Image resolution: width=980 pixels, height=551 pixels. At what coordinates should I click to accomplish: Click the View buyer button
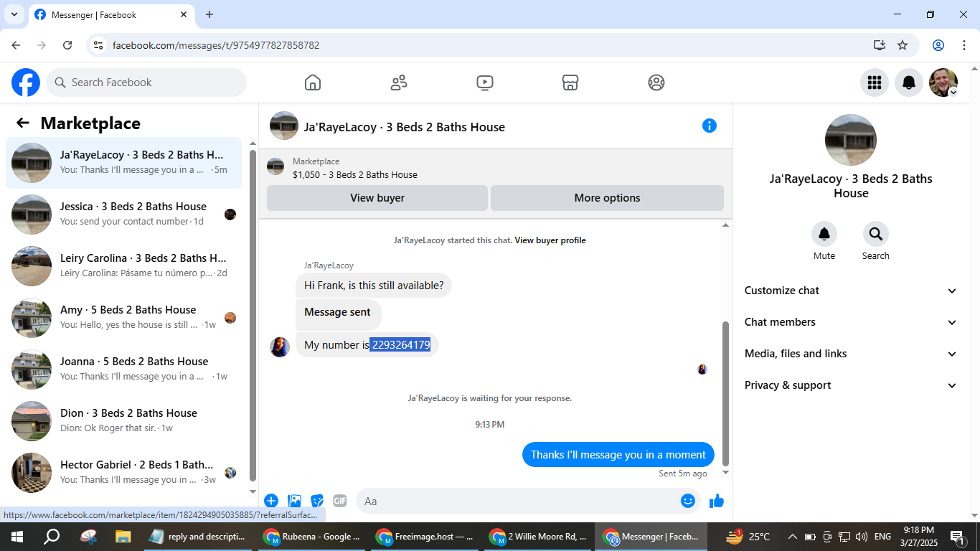377,198
